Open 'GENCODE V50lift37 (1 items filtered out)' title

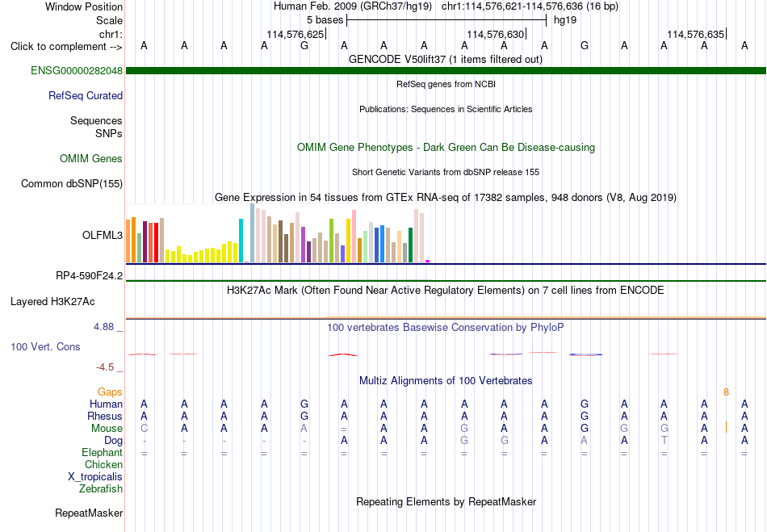click(x=446, y=60)
